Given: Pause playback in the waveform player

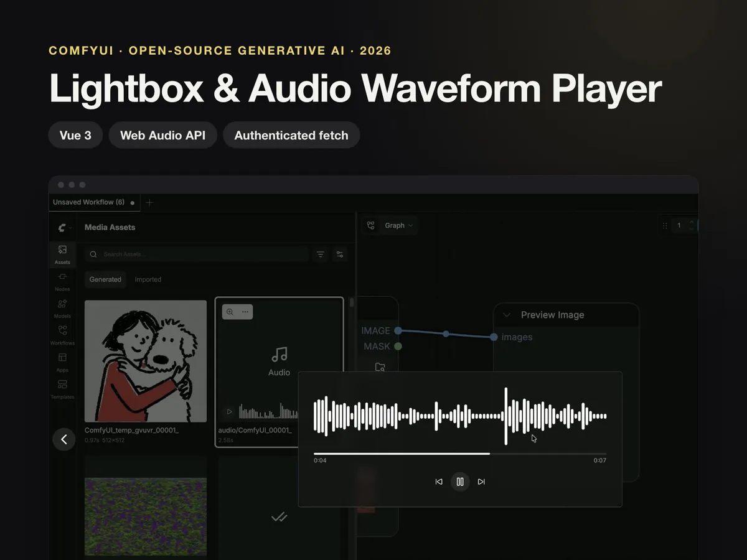Looking at the screenshot, I should tap(460, 482).
